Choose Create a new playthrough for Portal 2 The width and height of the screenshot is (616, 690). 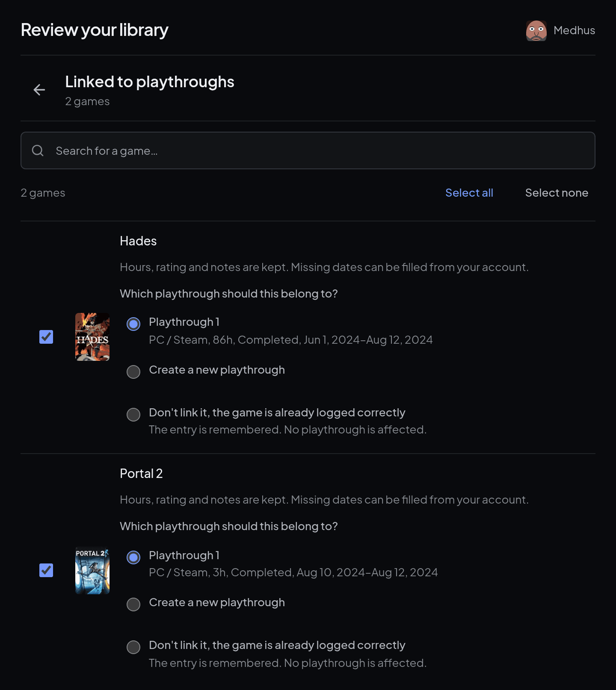point(133,604)
